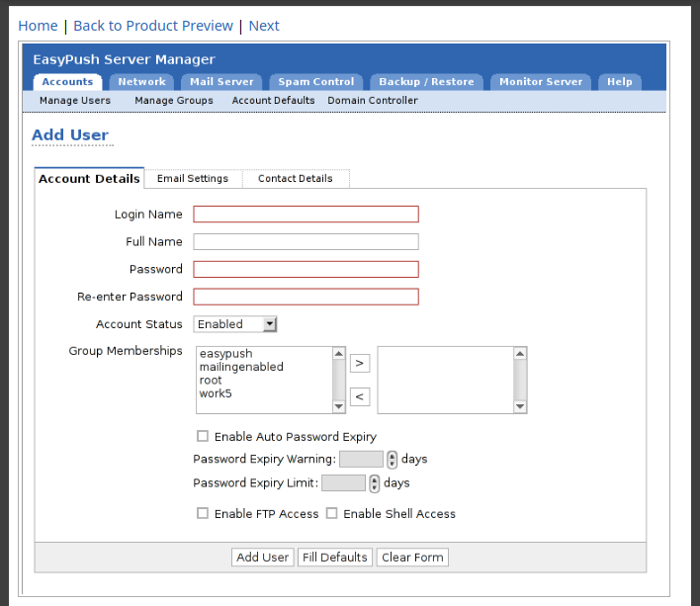Focus the Password field
This screenshot has width=700, height=606.
point(306,270)
